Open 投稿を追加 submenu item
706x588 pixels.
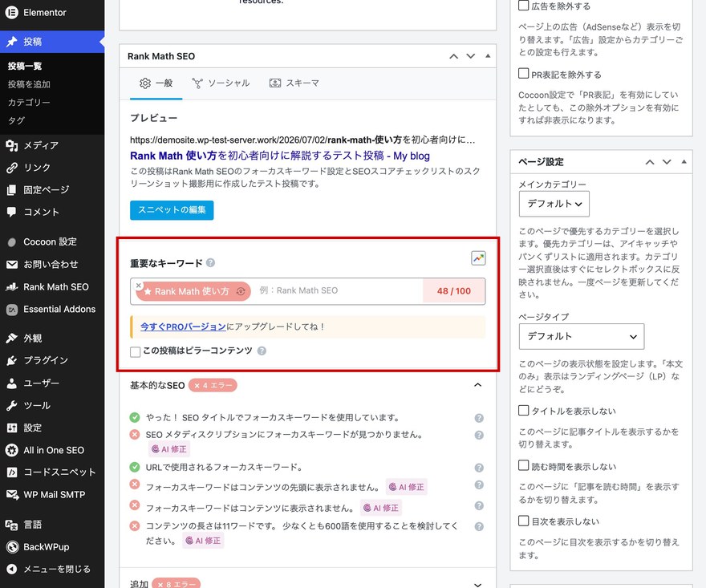coord(29,84)
